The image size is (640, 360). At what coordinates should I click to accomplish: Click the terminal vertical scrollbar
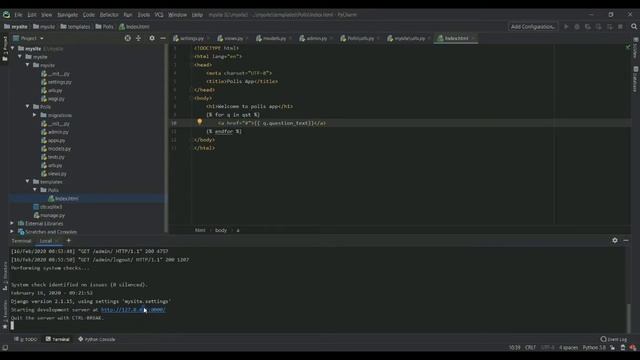click(629, 318)
